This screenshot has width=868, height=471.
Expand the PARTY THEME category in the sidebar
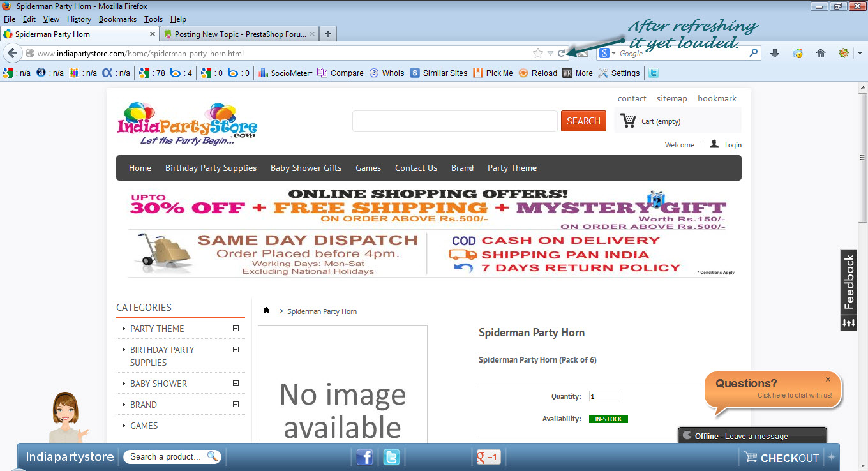click(236, 329)
